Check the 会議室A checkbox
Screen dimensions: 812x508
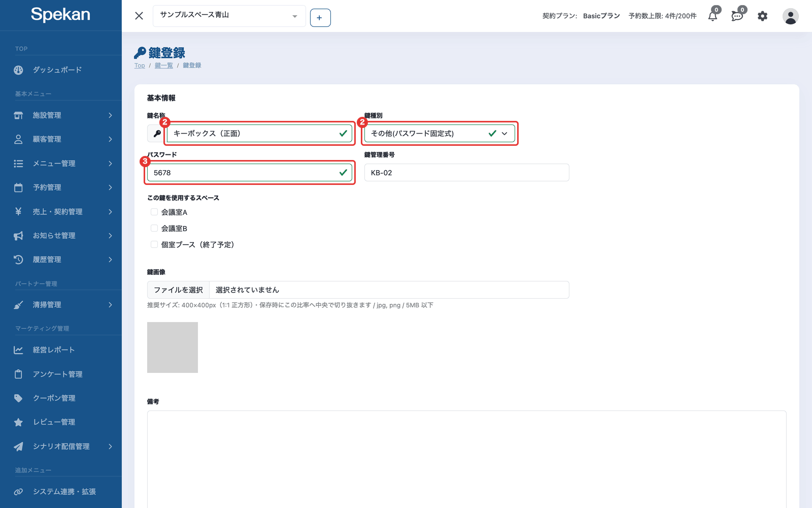pyautogui.click(x=154, y=212)
